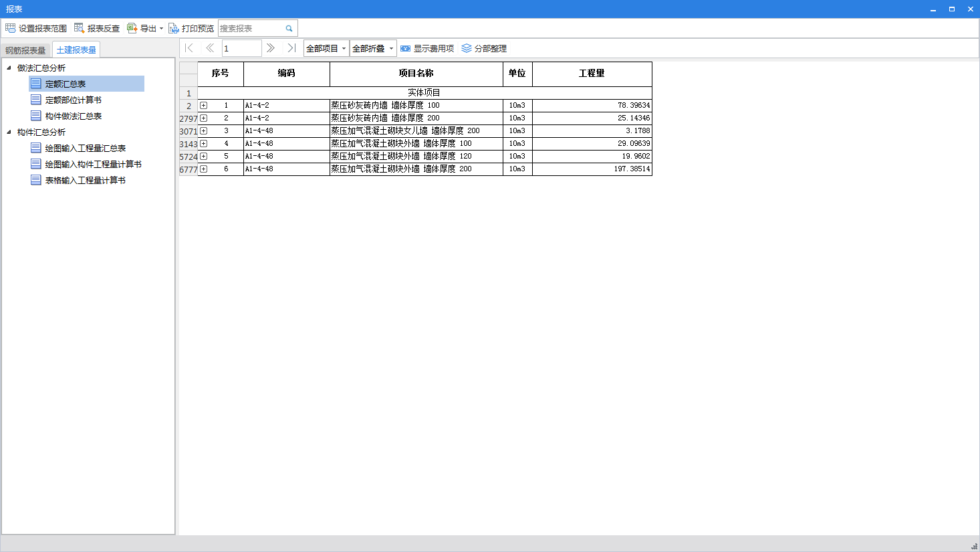
Task: Select the 实体项目 section row
Action: (424, 93)
